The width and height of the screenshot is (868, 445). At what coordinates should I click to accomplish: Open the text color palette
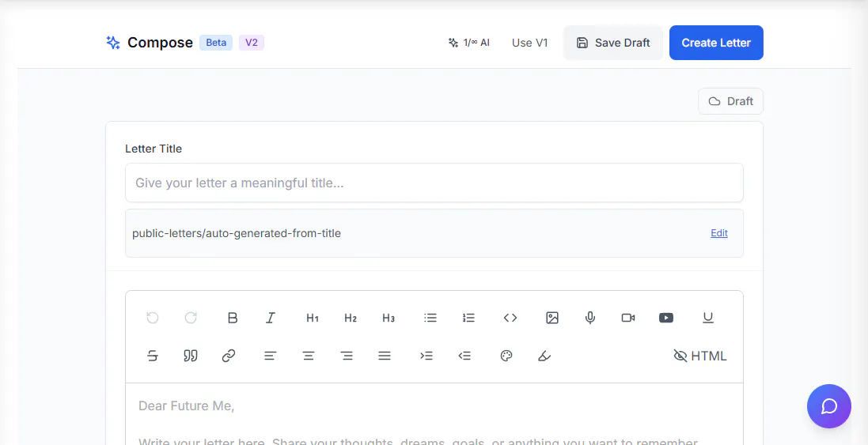point(506,356)
